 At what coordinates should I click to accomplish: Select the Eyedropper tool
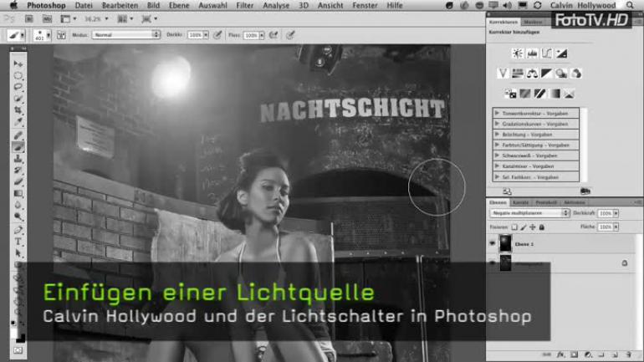pos(18,122)
